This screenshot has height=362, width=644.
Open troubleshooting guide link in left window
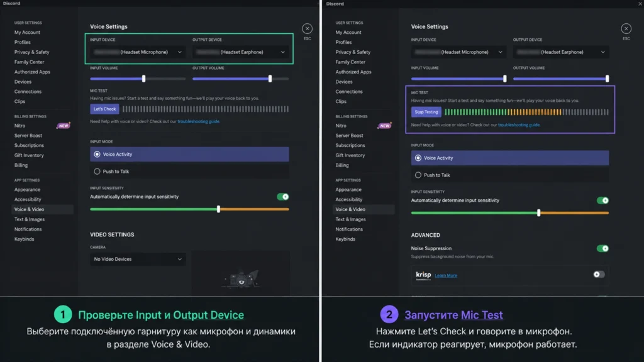coord(198,121)
